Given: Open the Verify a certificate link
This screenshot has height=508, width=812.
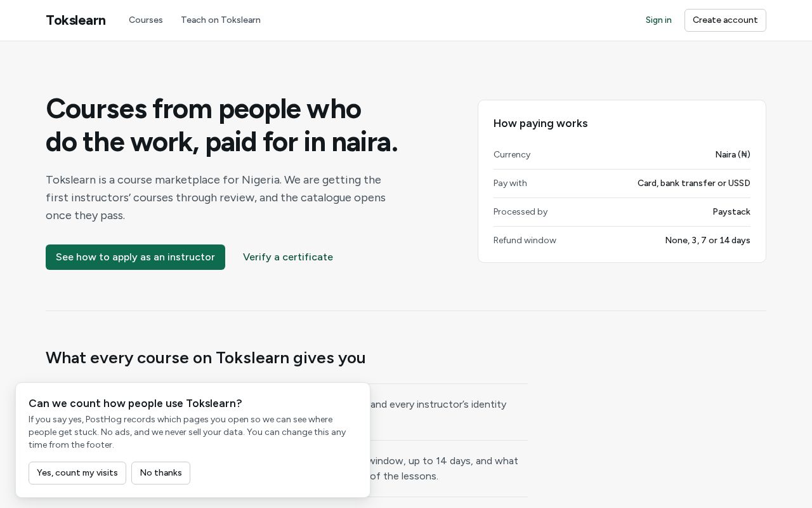Looking at the screenshot, I should click(x=288, y=257).
